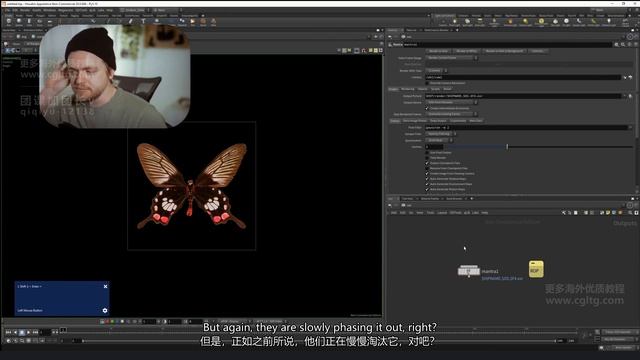Open Output Device dropdown
The width and height of the screenshot is (640, 360).
pyautogui.click(x=452, y=102)
